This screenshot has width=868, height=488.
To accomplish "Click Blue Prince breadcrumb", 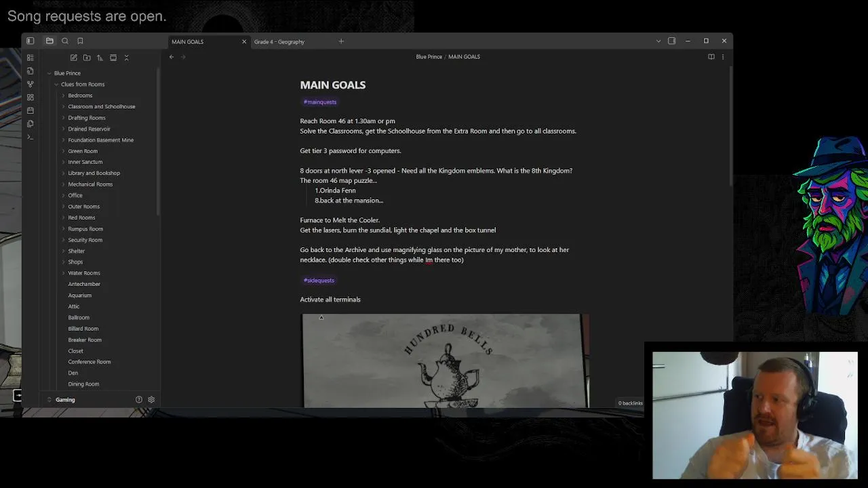I will (x=429, y=57).
